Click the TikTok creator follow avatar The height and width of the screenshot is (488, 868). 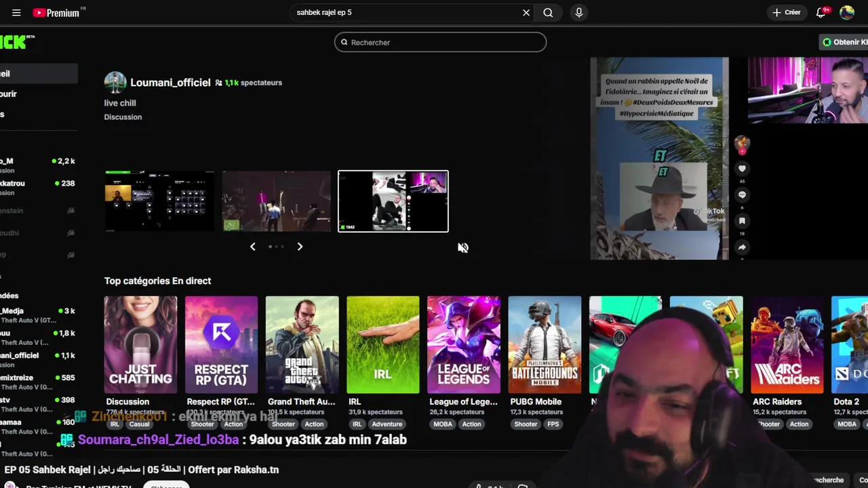(742, 144)
